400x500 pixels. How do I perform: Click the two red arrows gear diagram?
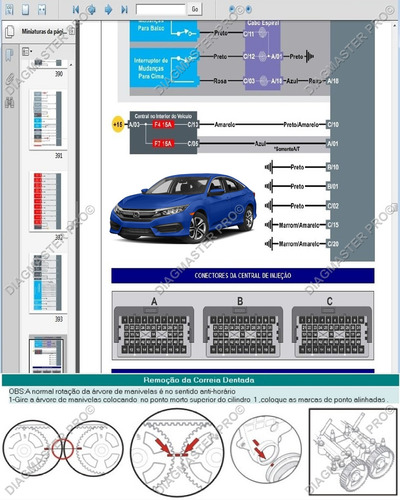point(177,453)
